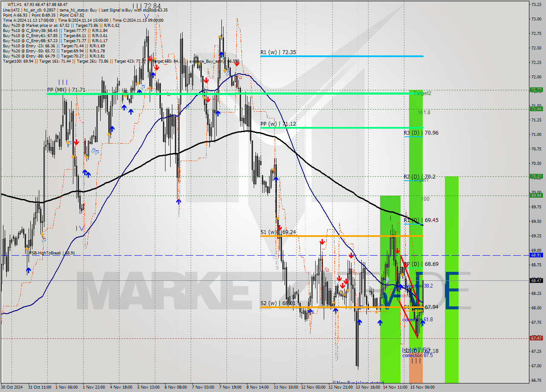Select the 'R1 (D) | 69.45' level label
This screenshot has width=546, height=392.
pyautogui.click(x=421, y=220)
